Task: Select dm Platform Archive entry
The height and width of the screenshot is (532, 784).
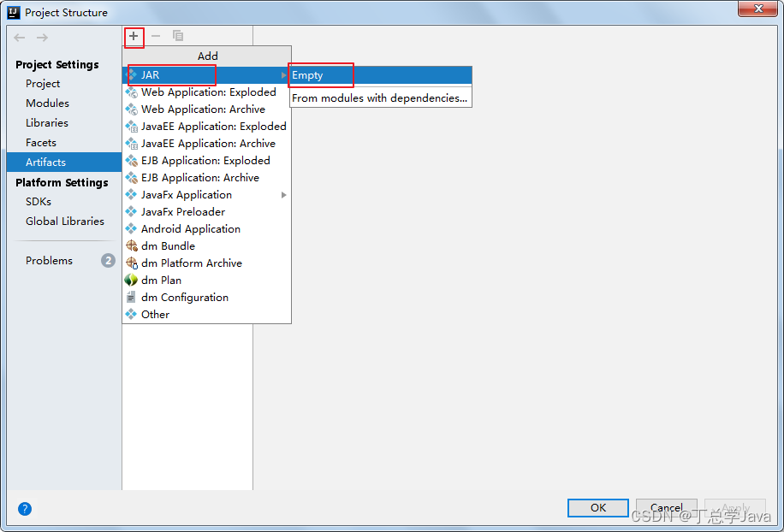Action: click(x=206, y=263)
